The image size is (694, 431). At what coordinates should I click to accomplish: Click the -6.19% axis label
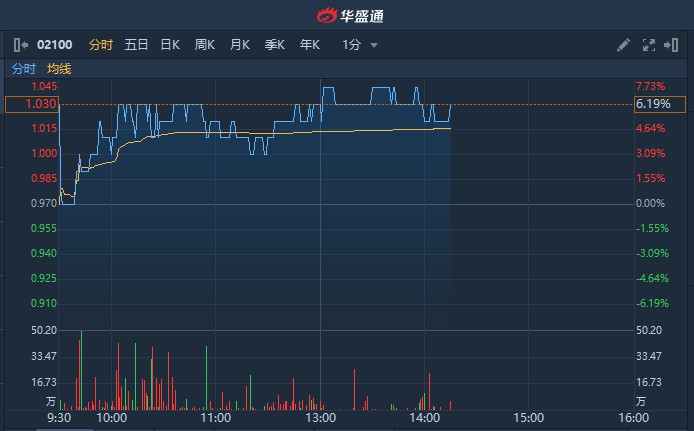tap(652, 303)
